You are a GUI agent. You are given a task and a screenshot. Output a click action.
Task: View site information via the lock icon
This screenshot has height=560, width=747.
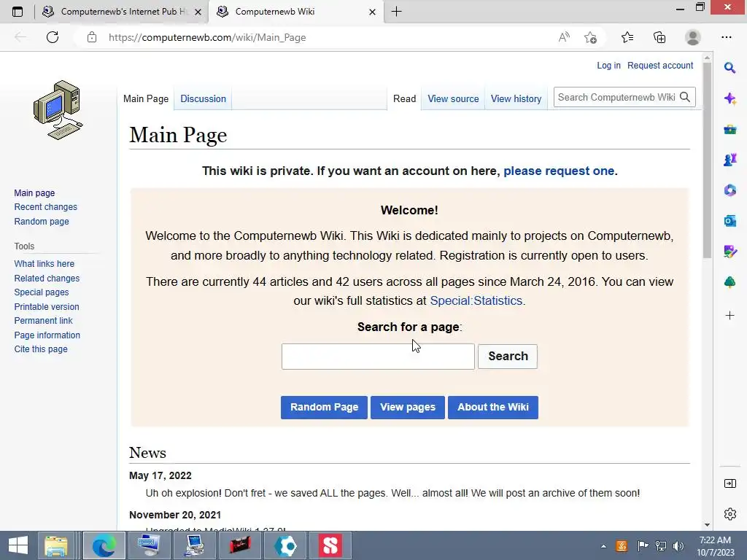92,37
